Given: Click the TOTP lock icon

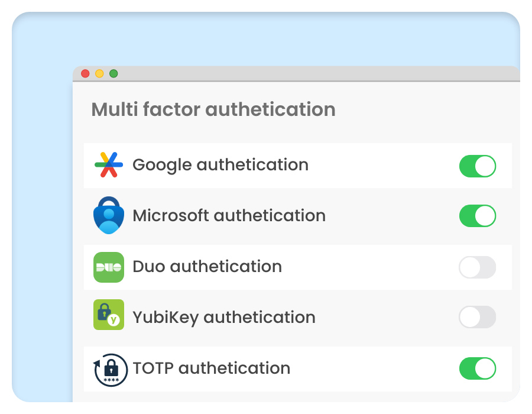Looking at the screenshot, I should (111, 369).
